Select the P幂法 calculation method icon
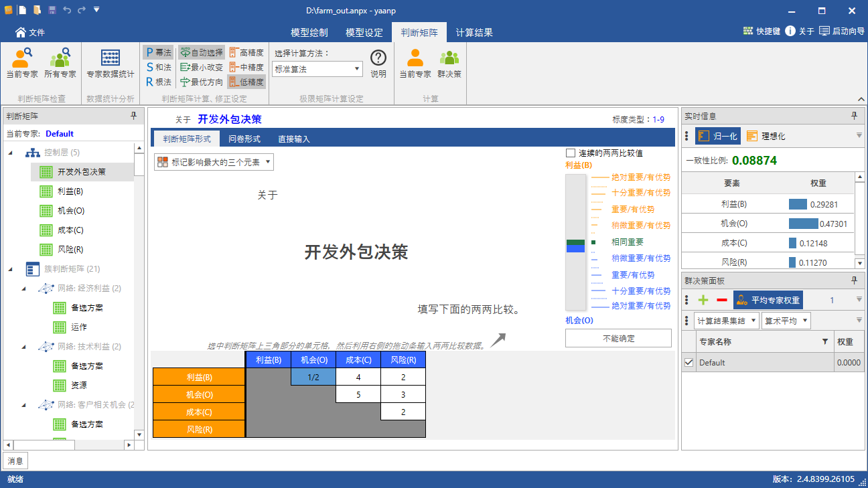 point(158,52)
